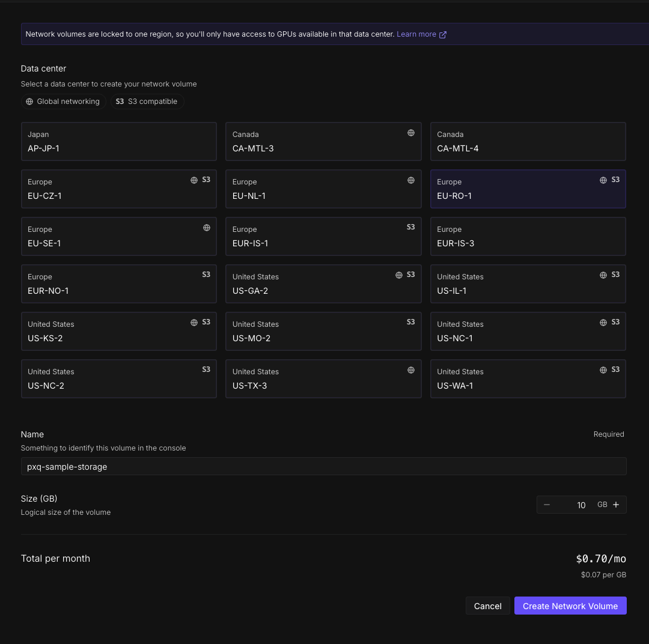Click S3 badge on US-NC-1 card
The height and width of the screenshot is (644, 649).
pos(615,322)
